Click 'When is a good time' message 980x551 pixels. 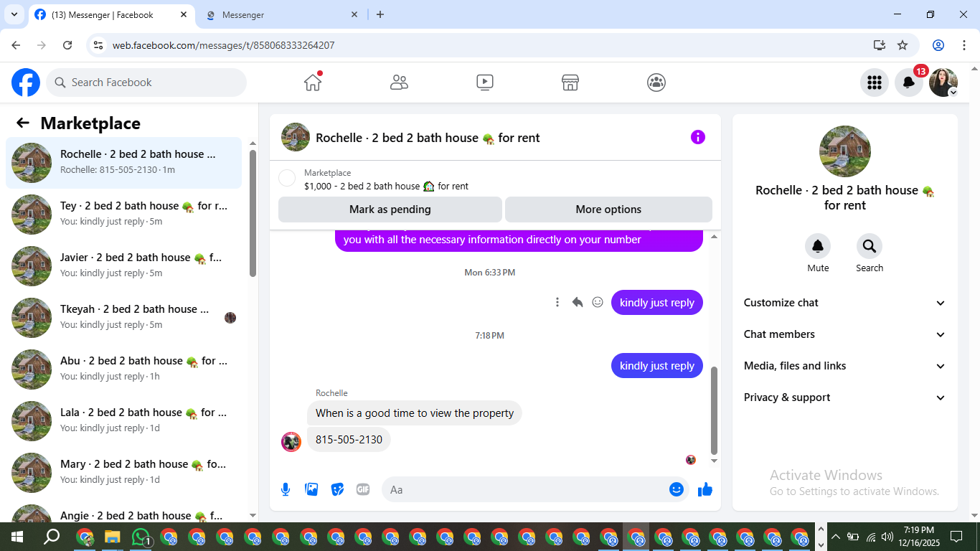415,413
